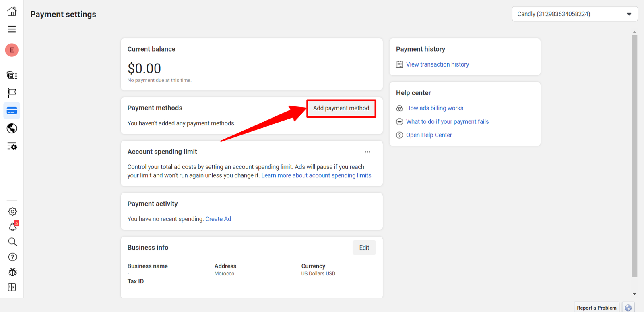Open search with the magnifier icon
This screenshot has width=644, height=312.
pyautogui.click(x=12, y=242)
